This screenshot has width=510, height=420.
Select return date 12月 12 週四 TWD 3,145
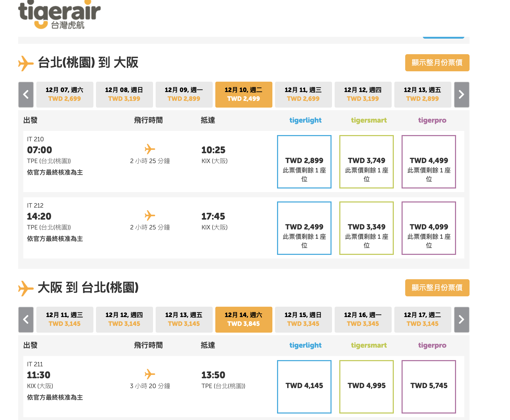click(125, 320)
